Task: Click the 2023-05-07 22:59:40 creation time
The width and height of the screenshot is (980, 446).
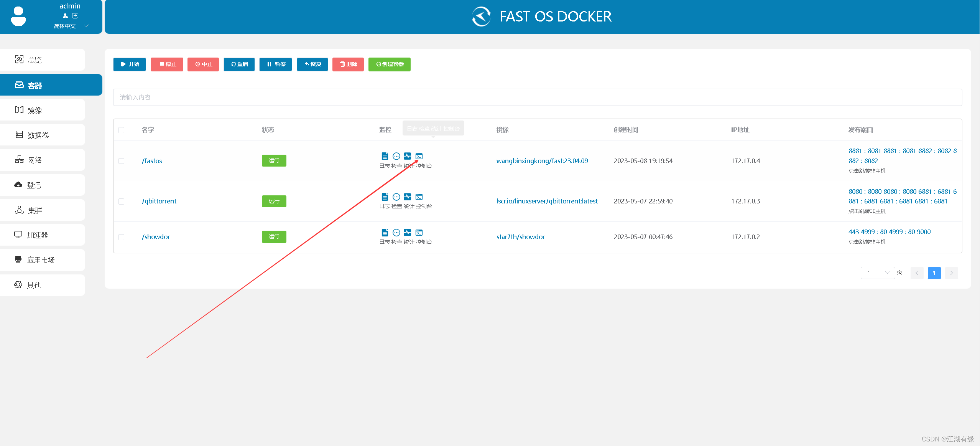Action: (643, 201)
